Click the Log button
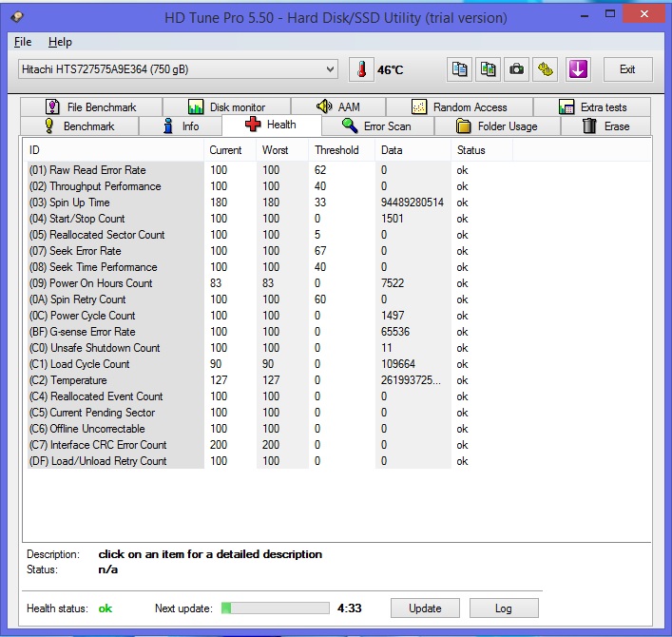 coord(504,608)
